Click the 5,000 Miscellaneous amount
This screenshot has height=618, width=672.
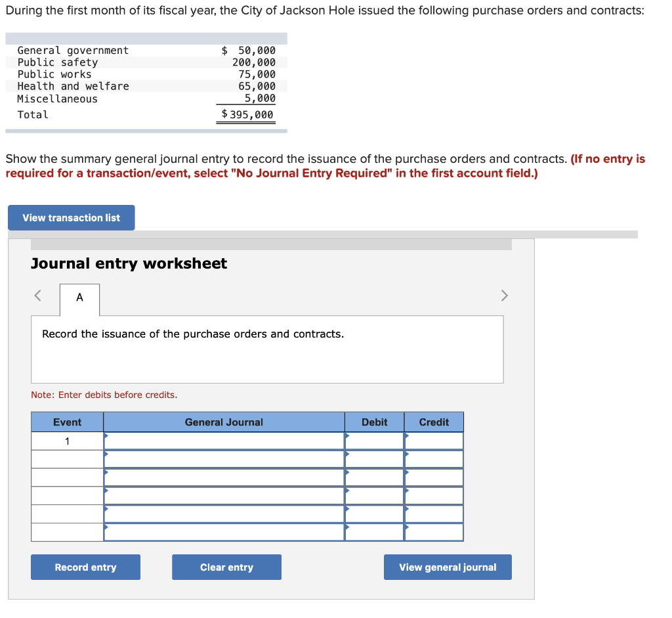(260, 99)
